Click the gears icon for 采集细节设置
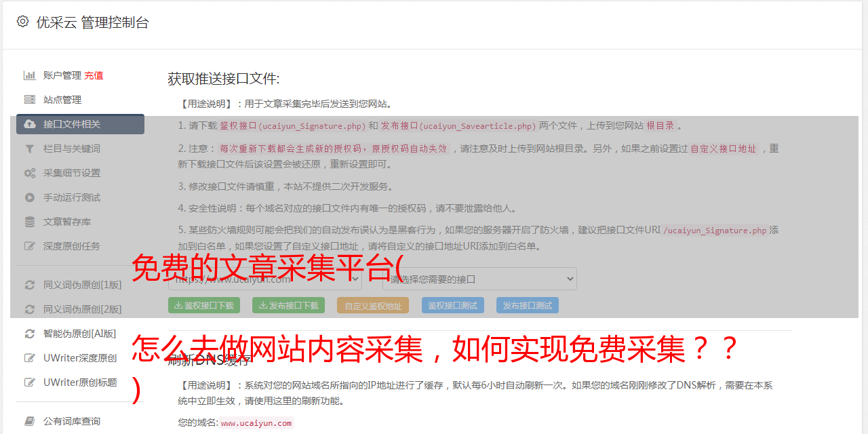 point(30,173)
